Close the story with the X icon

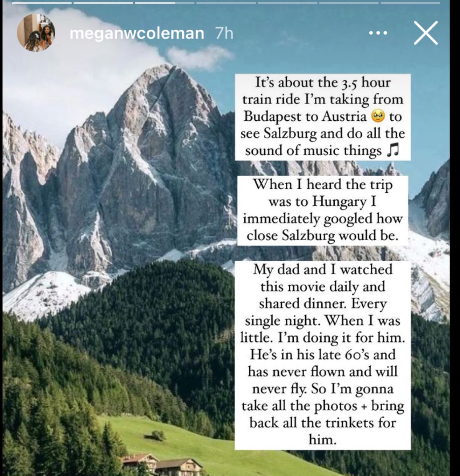[426, 33]
